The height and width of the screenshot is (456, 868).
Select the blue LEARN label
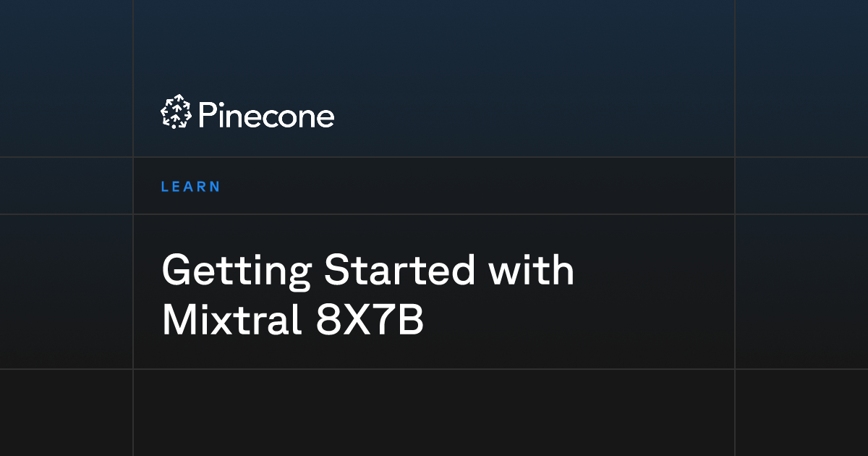[190, 187]
